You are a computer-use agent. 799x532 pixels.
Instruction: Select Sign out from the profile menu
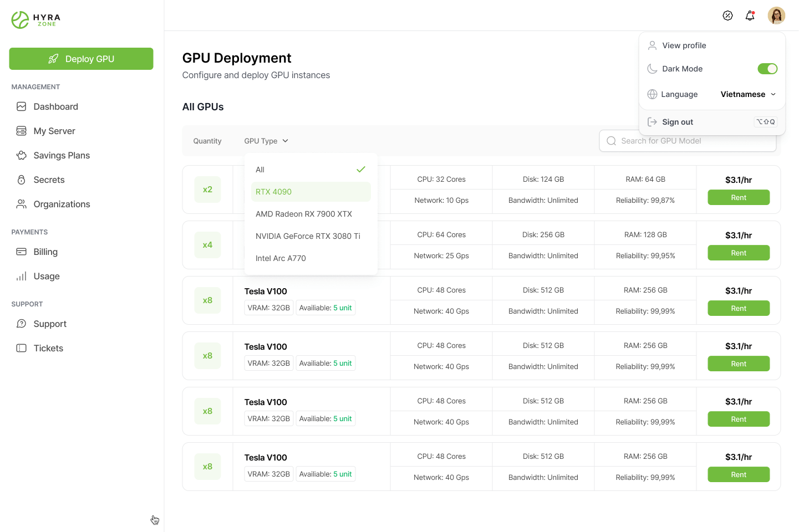[x=677, y=122]
